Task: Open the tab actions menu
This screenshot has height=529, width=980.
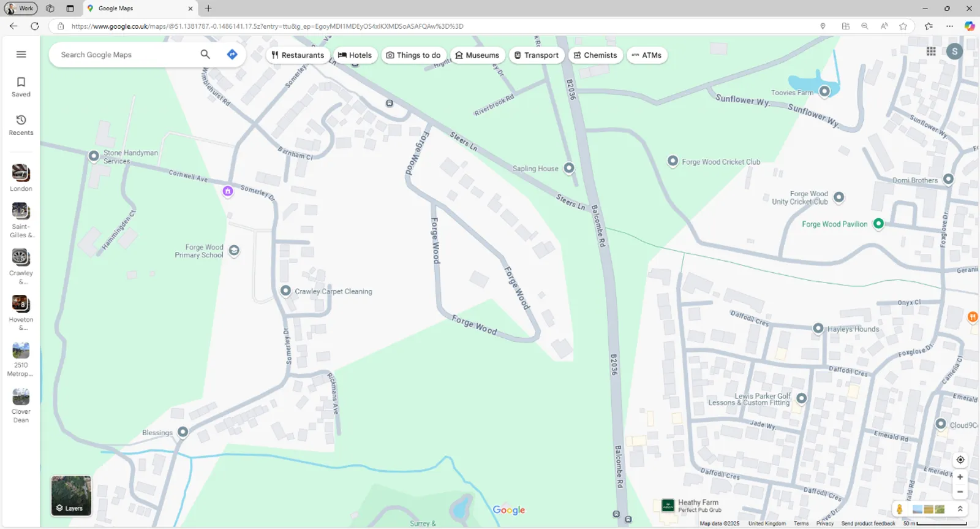Action: tap(70, 9)
